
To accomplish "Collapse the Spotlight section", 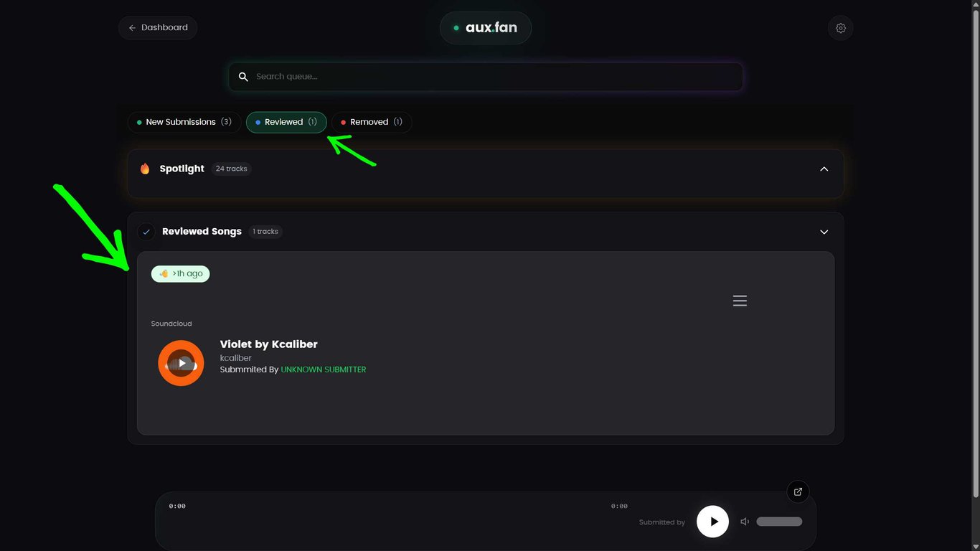I will point(824,169).
